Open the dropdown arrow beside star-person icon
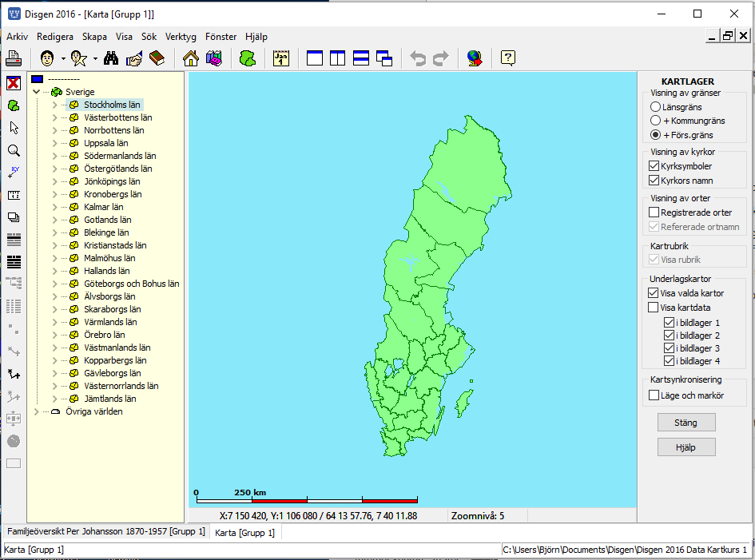 (95, 59)
